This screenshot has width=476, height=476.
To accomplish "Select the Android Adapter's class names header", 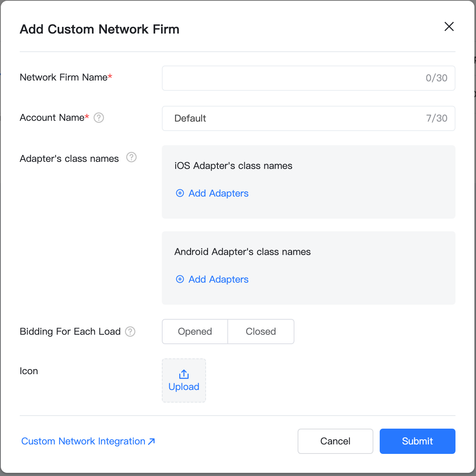I will [242, 251].
